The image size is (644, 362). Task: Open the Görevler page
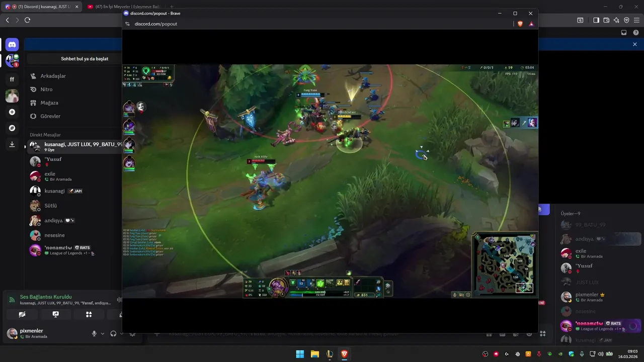click(x=74, y=116)
